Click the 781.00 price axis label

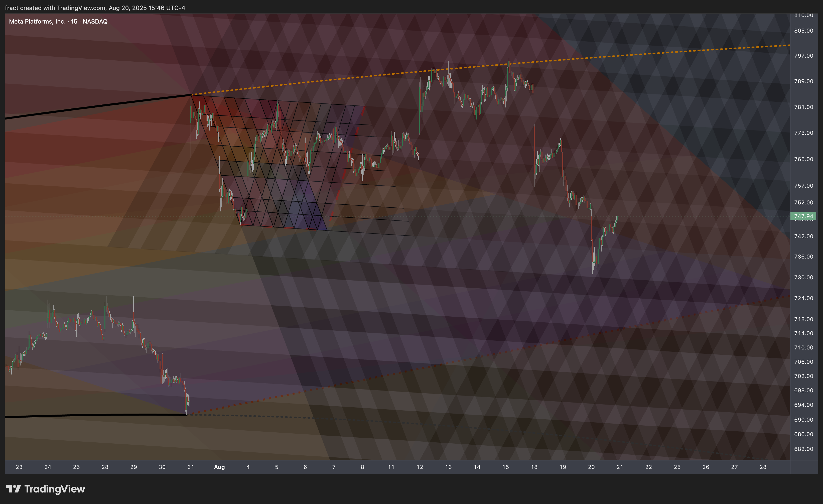(x=804, y=107)
